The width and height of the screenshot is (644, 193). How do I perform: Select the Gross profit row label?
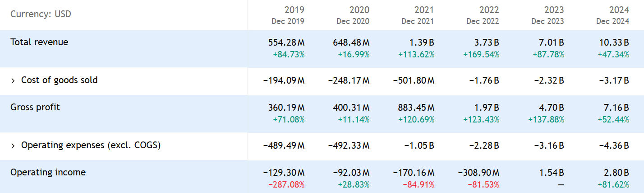(35, 107)
